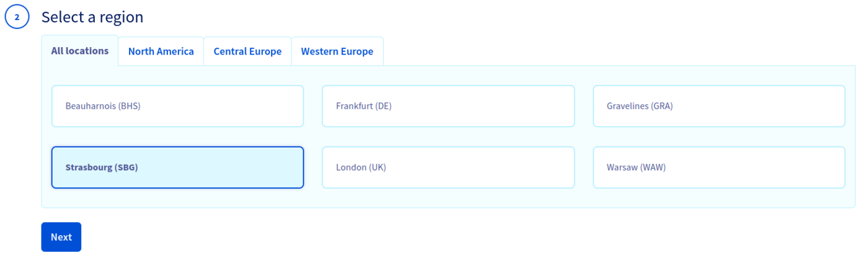Pick Frankfurt (DE) as the region
Viewport: 868px width, 260px height.
(448, 106)
